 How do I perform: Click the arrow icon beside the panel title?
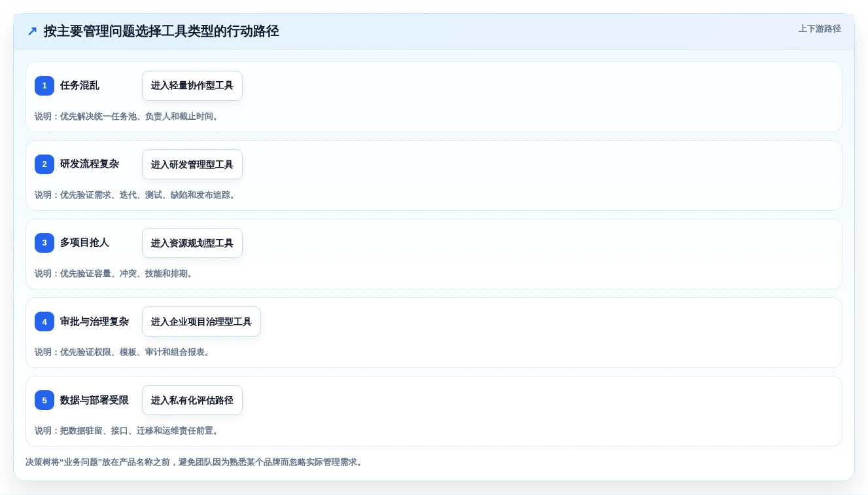coord(32,31)
